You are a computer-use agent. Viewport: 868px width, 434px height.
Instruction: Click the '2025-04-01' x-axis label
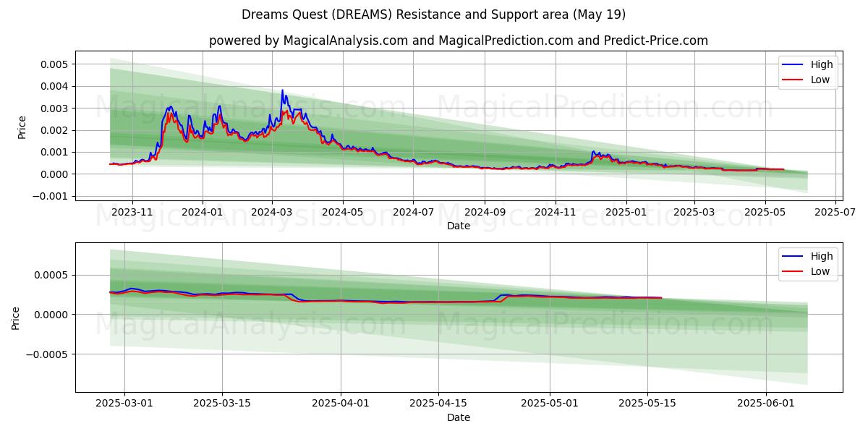[x=341, y=404]
